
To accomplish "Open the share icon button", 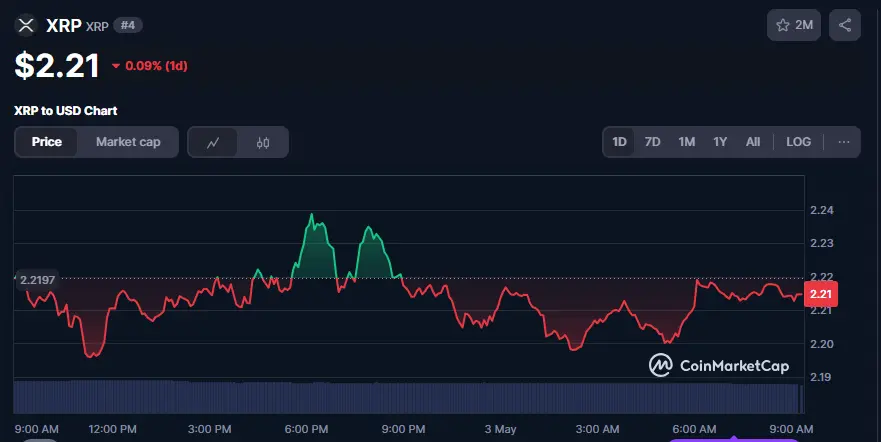I will (844, 25).
